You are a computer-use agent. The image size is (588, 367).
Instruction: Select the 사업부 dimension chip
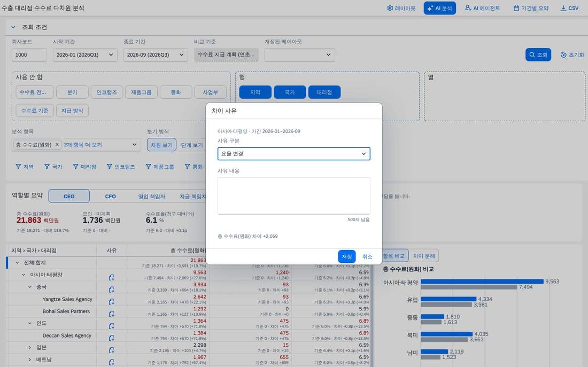(211, 92)
